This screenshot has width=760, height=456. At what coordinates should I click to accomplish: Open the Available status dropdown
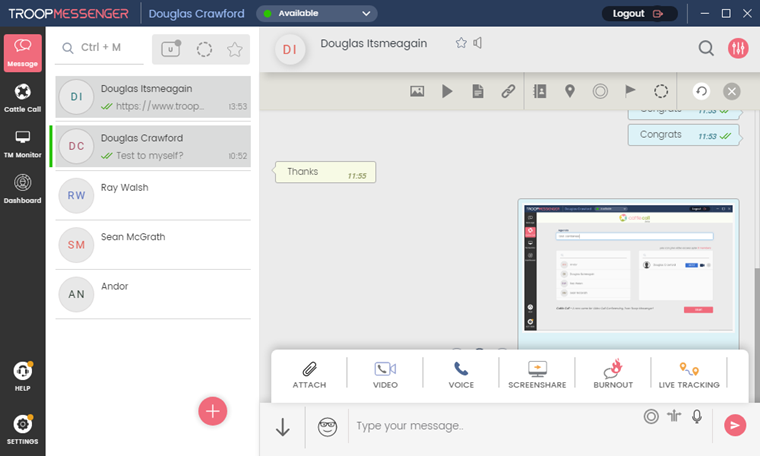point(317,14)
